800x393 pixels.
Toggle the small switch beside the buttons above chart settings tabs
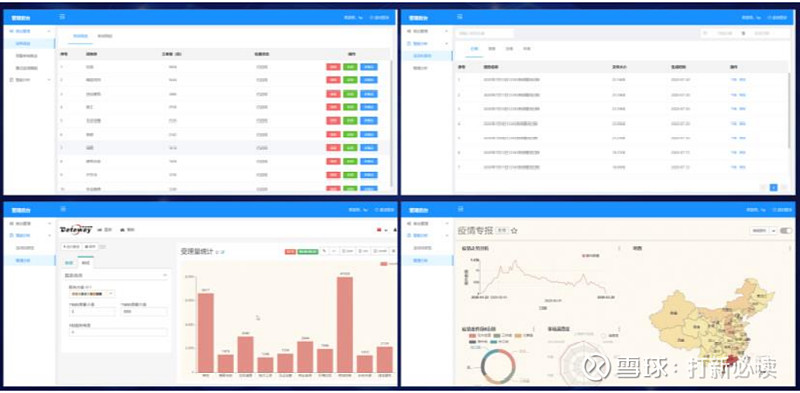pyautogui.click(x=102, y=247)
